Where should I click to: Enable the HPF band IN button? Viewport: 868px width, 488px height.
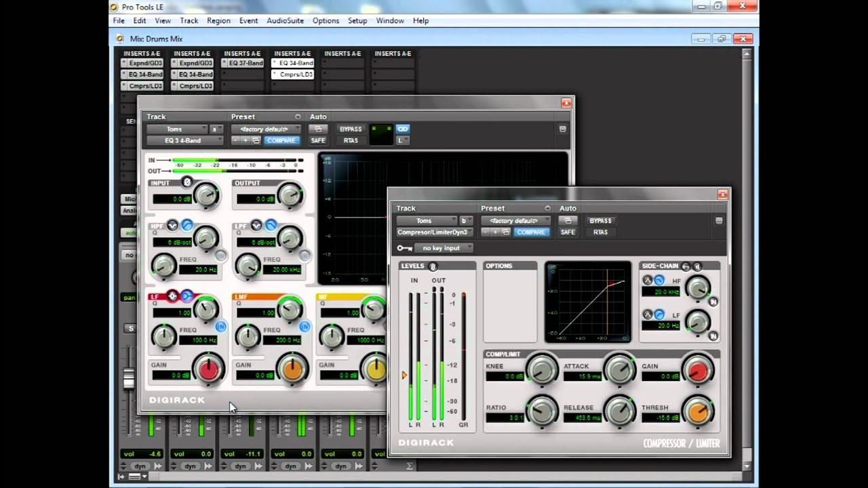[221, 256]
